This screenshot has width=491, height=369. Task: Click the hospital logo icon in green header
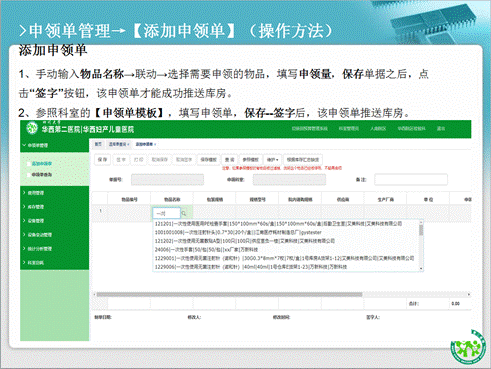[32, 128]
